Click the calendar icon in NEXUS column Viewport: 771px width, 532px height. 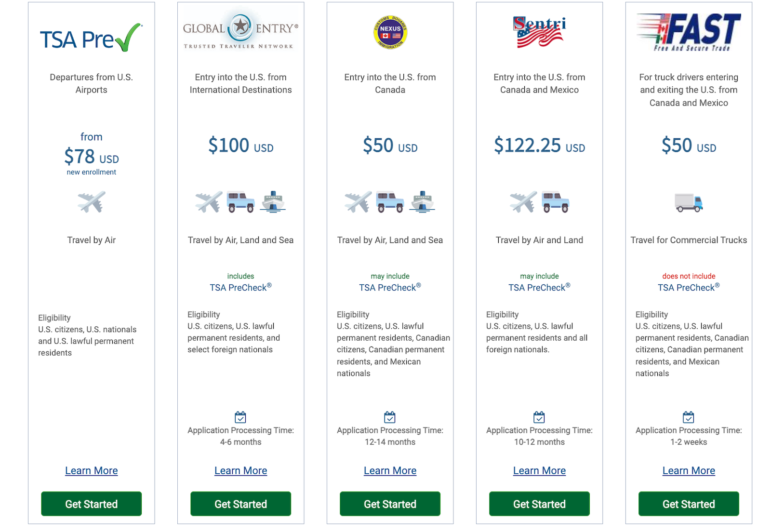[390, 417]
